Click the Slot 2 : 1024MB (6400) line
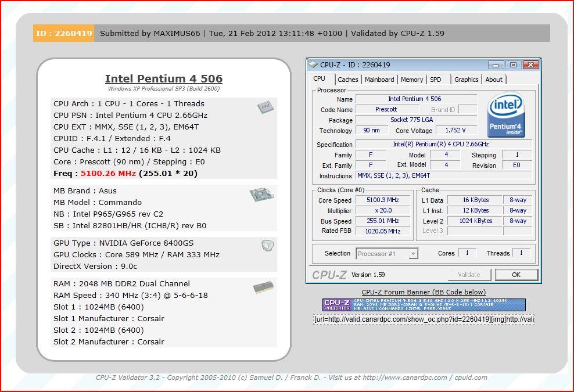The width and height of the screenshot is (574, 392). click(x=98, y=330)
